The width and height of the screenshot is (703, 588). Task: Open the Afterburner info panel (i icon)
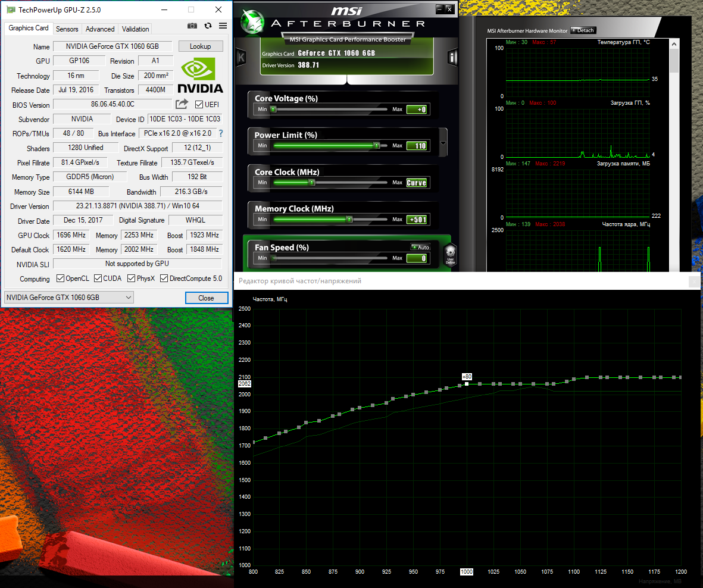tap(452, 57)
